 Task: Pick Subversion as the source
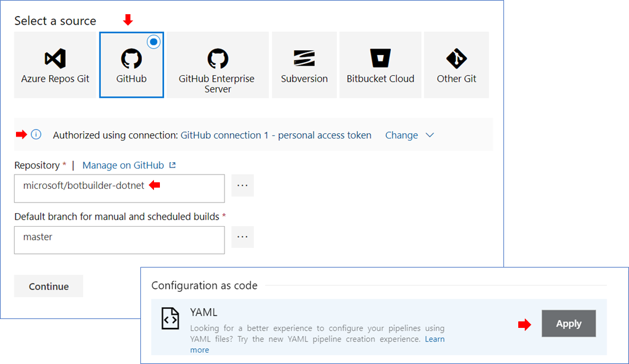tap(304, 65)
